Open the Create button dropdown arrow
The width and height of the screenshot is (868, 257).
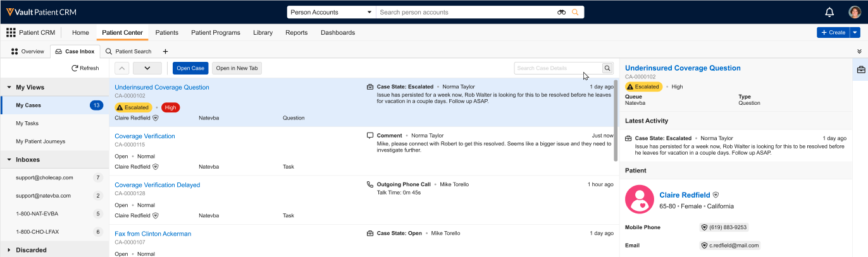pos(855,32)
